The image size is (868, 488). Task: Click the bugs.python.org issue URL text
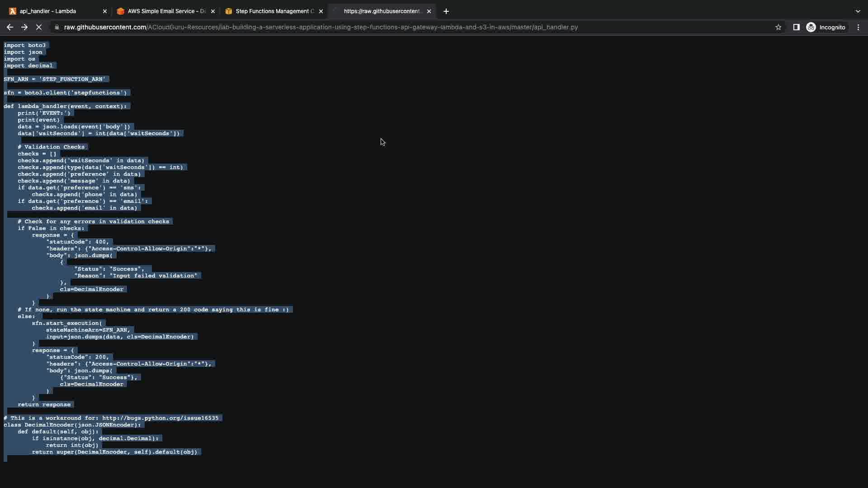coord(160,418)
